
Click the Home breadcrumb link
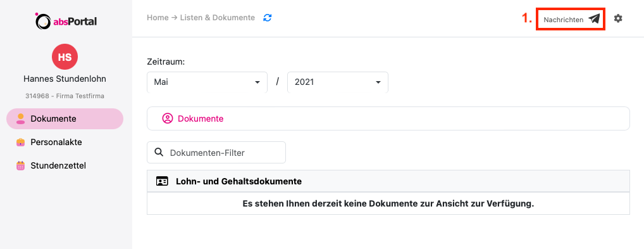pyautogui.click(x=158, y=18)
